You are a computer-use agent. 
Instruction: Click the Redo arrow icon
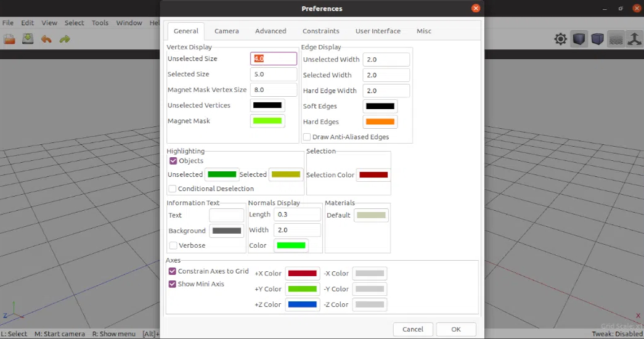click(65, 39)
